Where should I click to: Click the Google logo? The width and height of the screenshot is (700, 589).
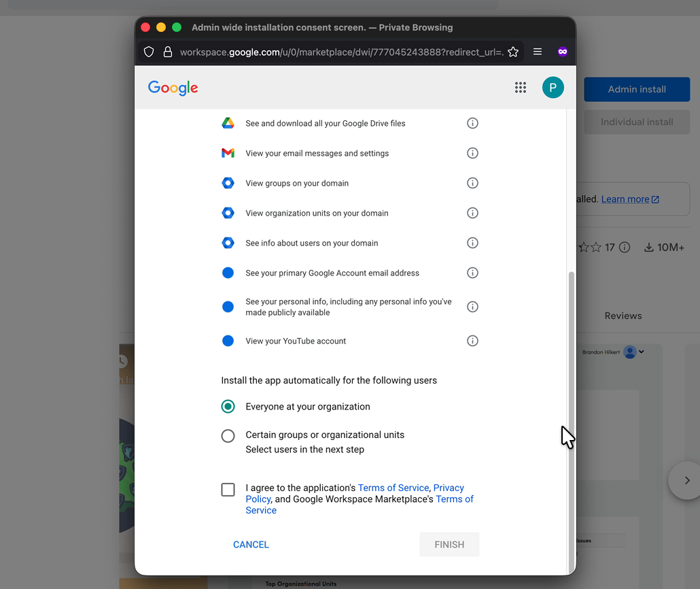[x=173, y=88]
